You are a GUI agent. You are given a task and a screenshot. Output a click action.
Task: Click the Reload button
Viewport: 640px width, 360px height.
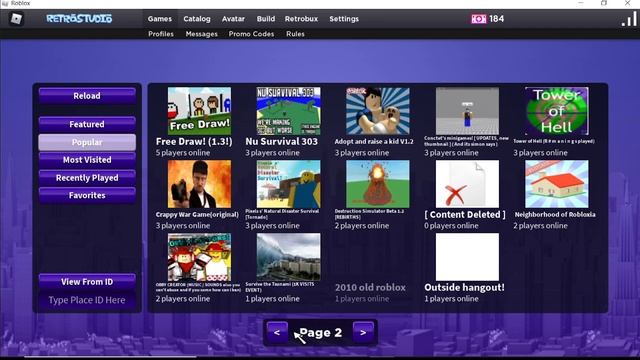[87, 96]
